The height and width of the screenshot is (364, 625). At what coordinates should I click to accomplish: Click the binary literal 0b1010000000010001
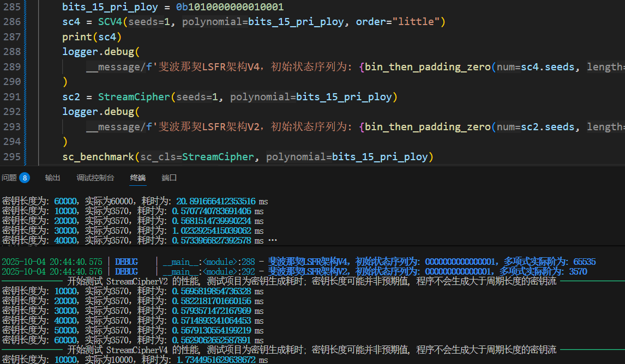pyautogui.click(x=230, y=8)
